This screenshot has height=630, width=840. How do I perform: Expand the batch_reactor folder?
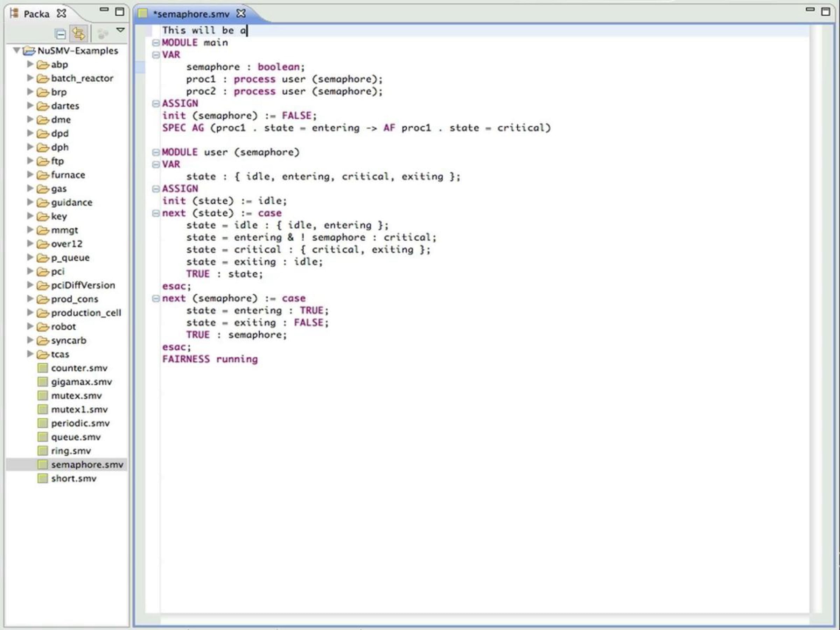[x=30, y=78]
